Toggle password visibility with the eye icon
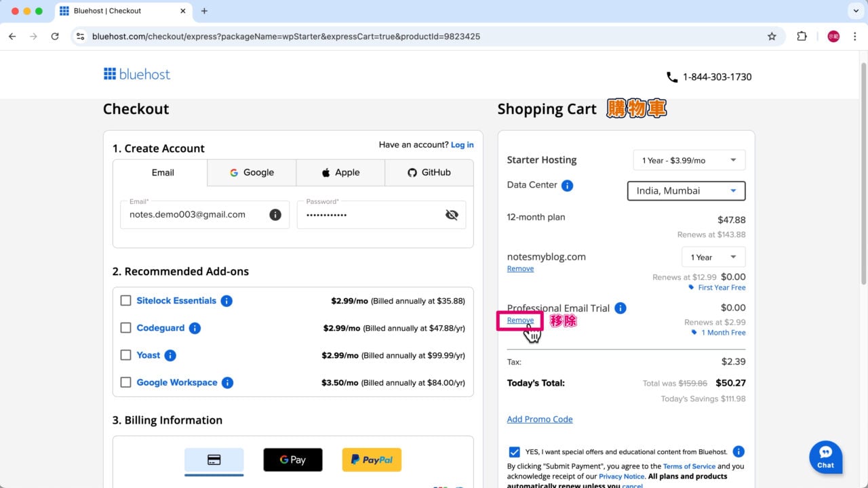Viewport: 868px width, 488px height. 452,214
